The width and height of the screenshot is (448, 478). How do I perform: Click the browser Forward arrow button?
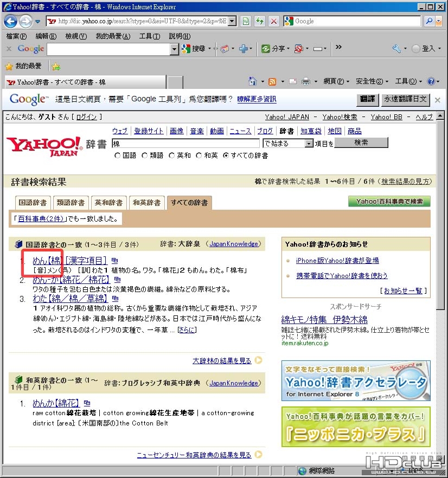tap(25, 21)
